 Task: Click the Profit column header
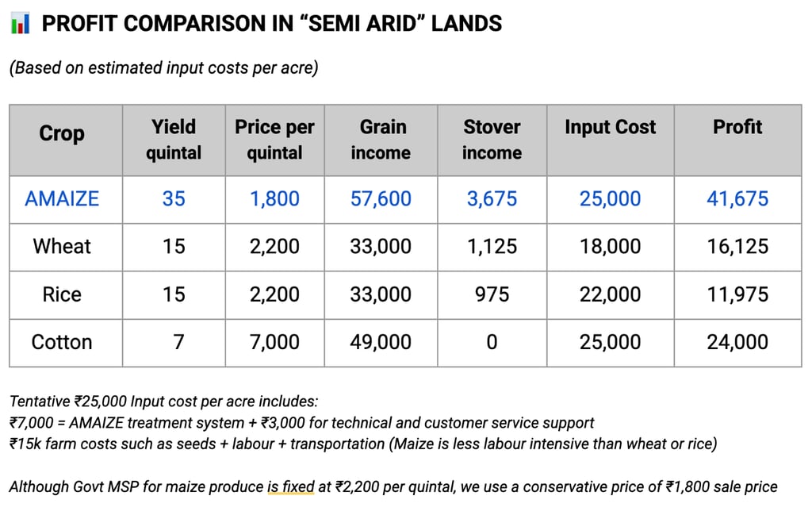[x=737, y=127]
